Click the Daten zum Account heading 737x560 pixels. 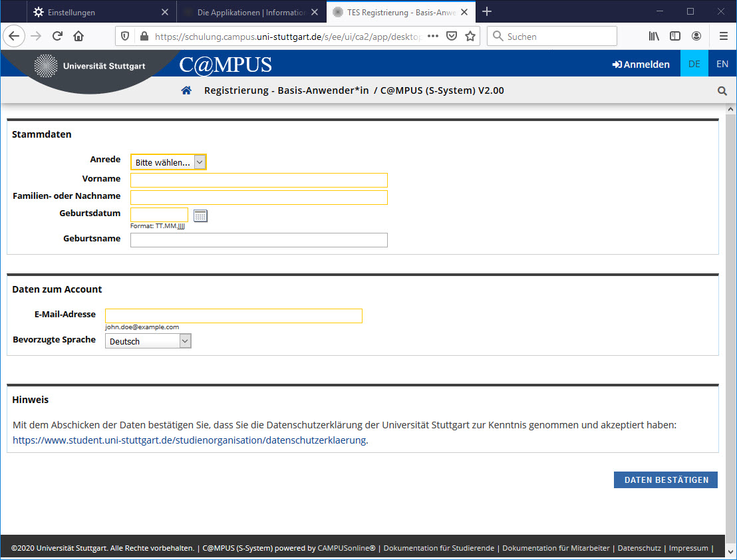click(x=57, y=289)
